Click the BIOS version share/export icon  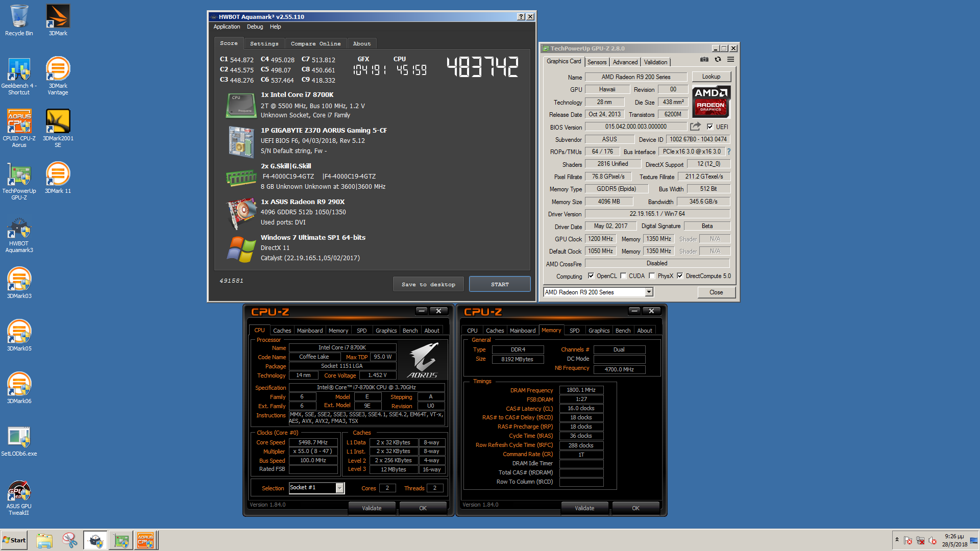(695, 127)
